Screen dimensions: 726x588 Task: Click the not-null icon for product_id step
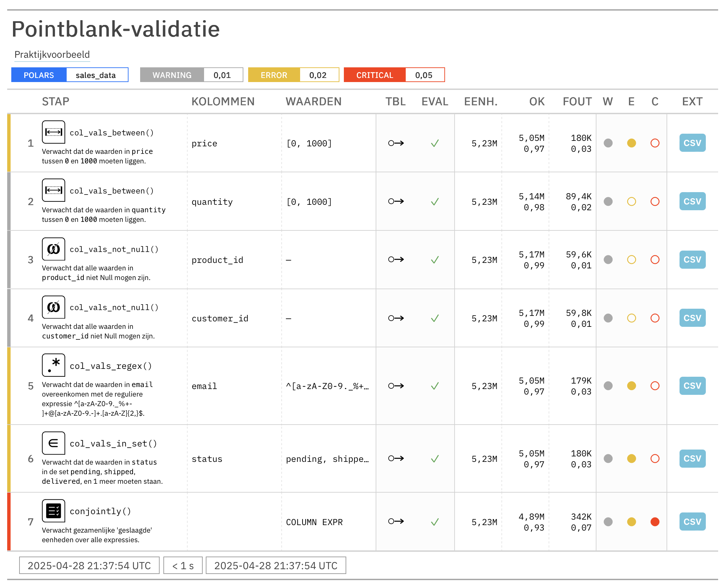point(53,249)
